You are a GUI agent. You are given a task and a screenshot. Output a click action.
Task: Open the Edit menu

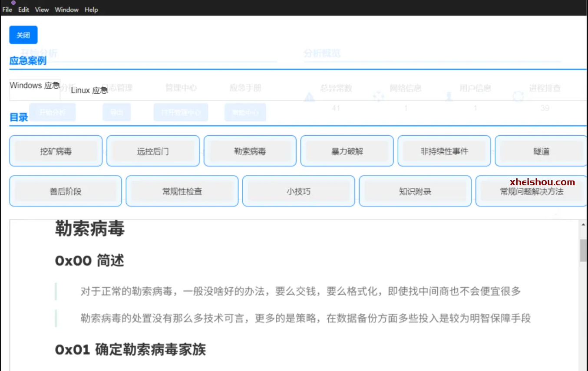click(23, 10)
